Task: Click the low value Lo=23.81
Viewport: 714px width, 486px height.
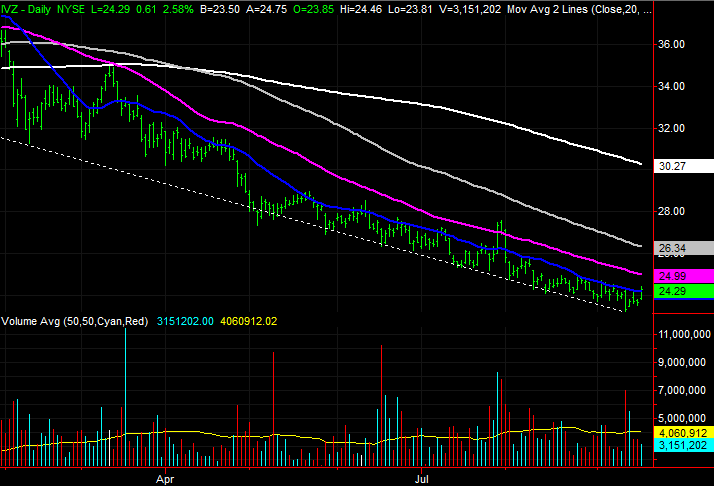Action: (x=410, y=9)
